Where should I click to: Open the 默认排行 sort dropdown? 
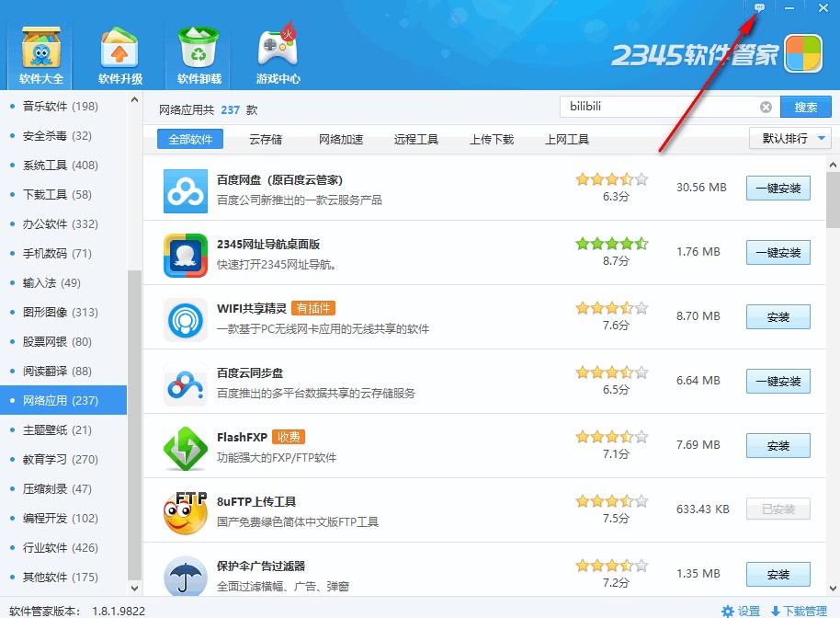click(789, 138)
